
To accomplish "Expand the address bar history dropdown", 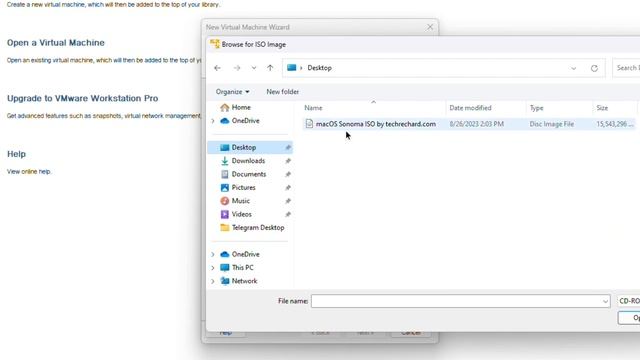I will [573, 68].
